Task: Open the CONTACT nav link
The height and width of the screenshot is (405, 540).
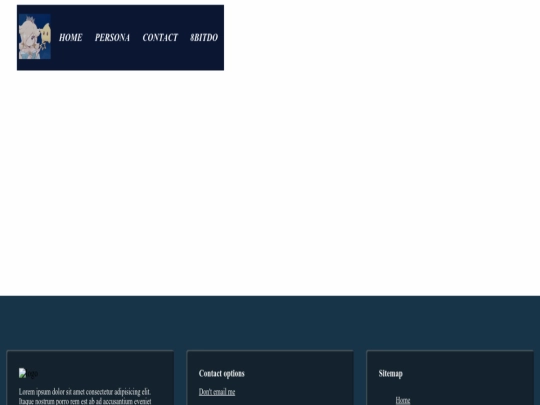Action: pos(160,38)
